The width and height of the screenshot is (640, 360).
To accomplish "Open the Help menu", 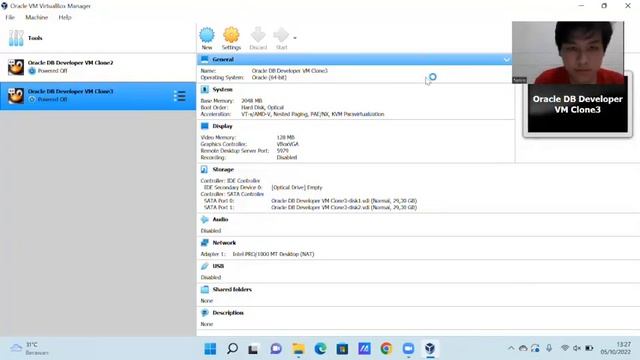I will point(65,17).
